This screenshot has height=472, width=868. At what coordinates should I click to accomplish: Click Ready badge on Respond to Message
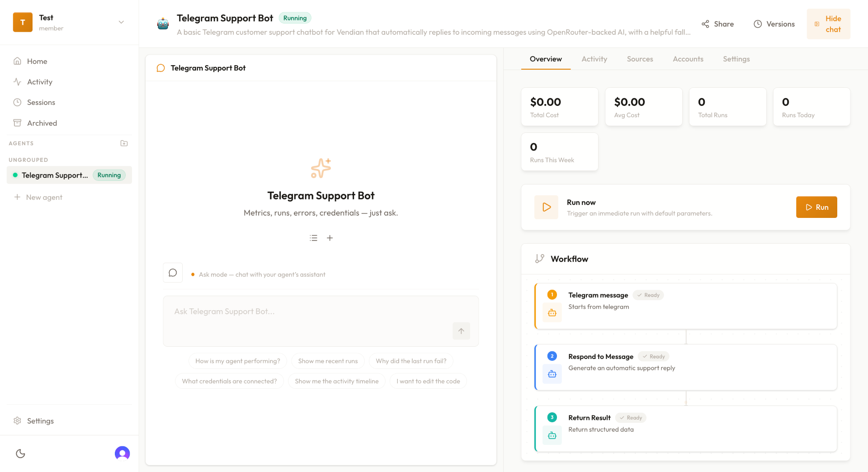point(654,357)
